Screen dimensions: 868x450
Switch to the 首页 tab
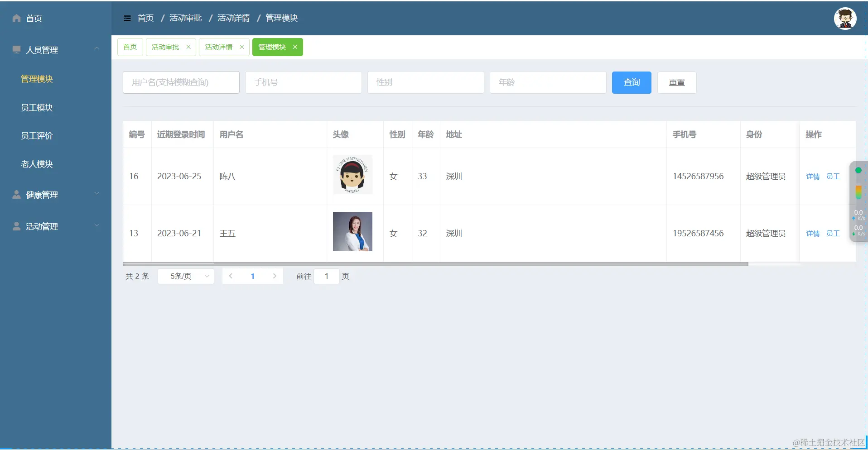pyautogui.click(x=130, y=47)
